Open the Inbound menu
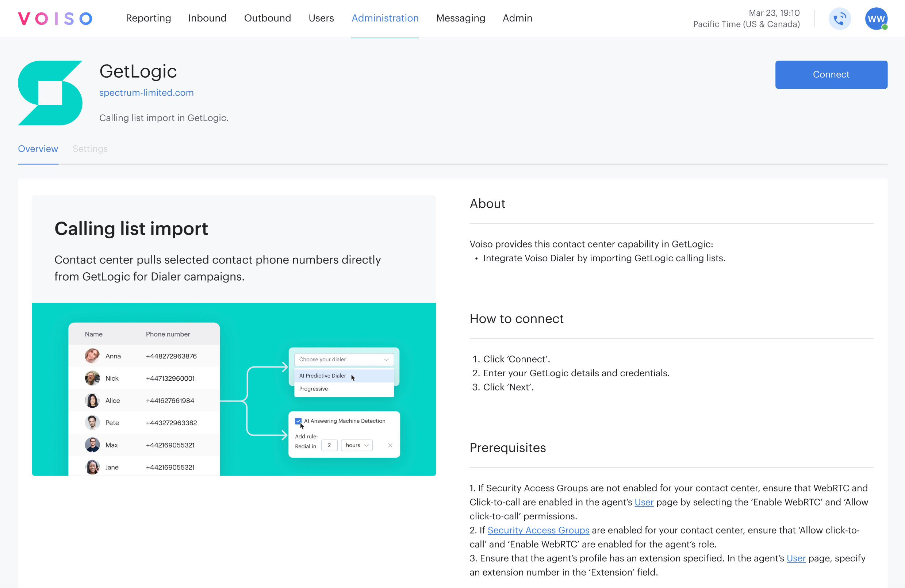This screenshot has height=588, width=905. pos(207,18)
